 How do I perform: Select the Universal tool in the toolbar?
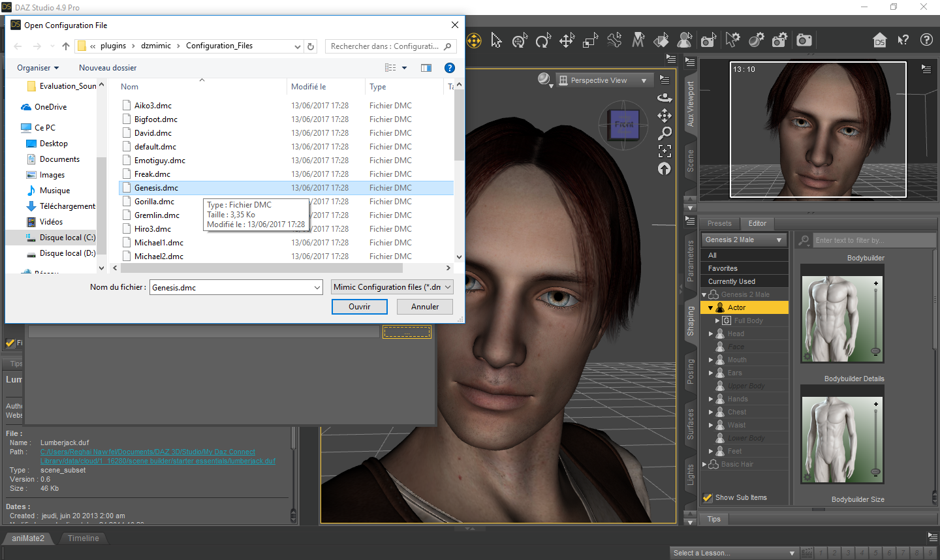(x=520, y=40)
